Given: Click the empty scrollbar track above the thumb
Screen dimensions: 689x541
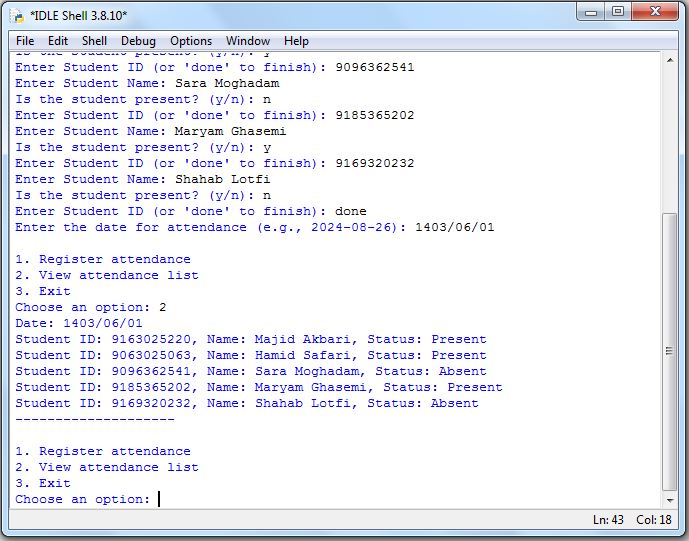Looking at the screenshot, I should (x=670, y=140).
